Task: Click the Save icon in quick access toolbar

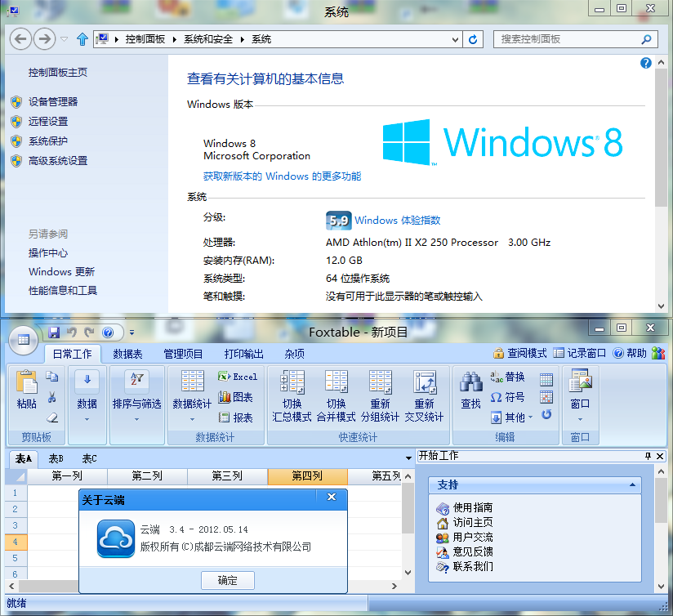Action: pyautogui.click(x=54, y=333)
